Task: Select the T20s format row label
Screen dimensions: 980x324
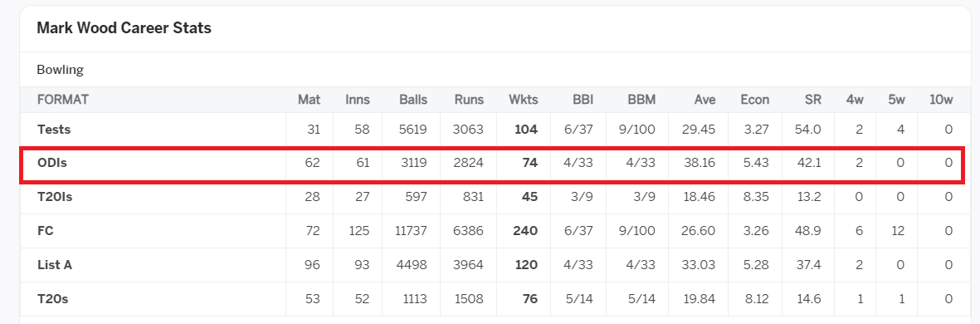Action: pos(52,299)
